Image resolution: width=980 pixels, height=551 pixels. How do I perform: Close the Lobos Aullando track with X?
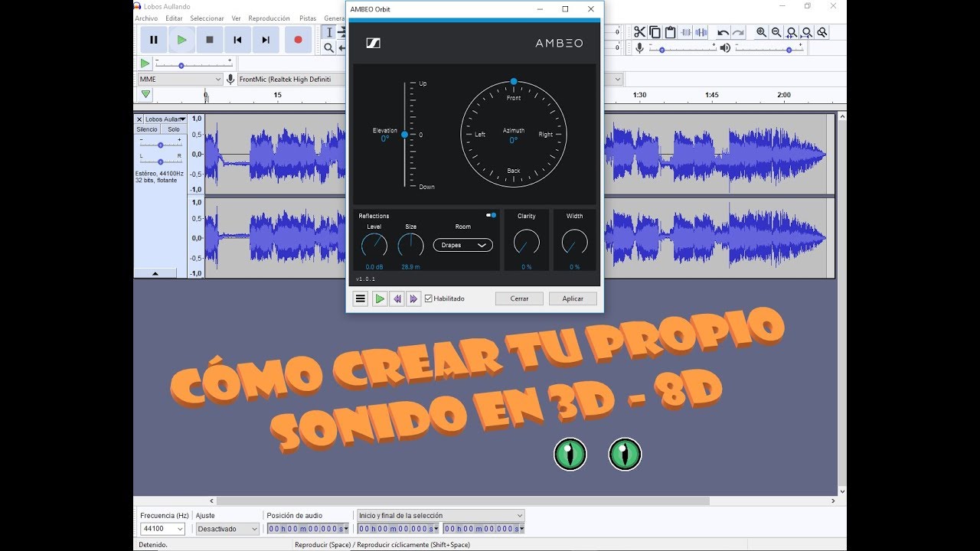pyautogui.click(x=139, y=119)
